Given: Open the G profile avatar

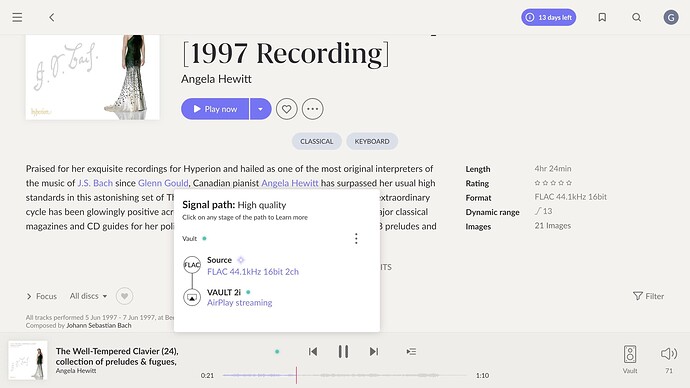Looking at the screenshot, I should pos(671,18).
